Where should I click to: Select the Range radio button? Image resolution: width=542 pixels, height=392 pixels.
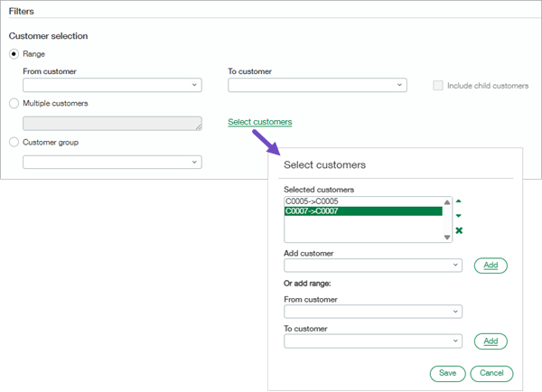tap(14, 54)
